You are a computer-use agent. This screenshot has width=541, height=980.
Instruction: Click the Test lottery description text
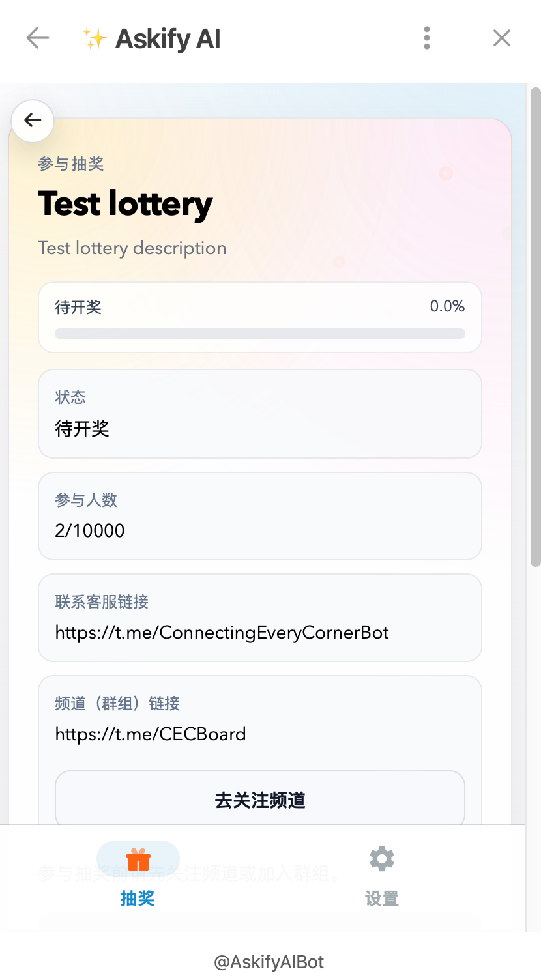pyautogui.click(x=132, y=248)
